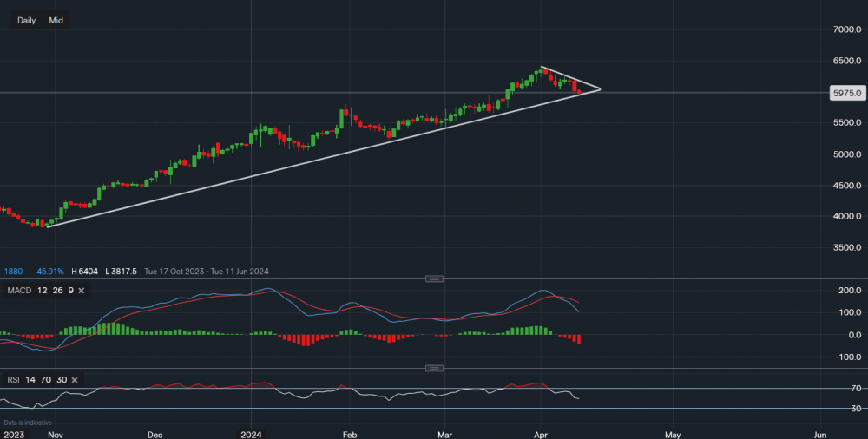
Task: Click the 45.91% change value
Action: 52,271
